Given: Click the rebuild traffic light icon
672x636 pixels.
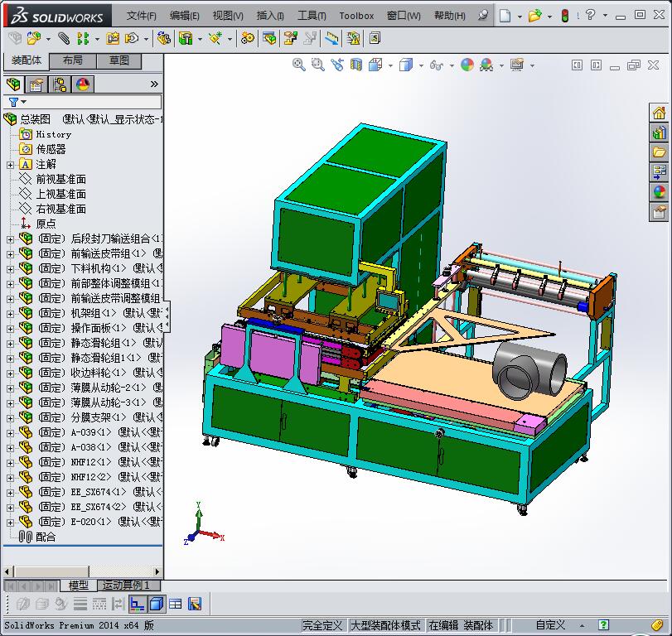Looking at the screenshot, I should pos(564,16).
